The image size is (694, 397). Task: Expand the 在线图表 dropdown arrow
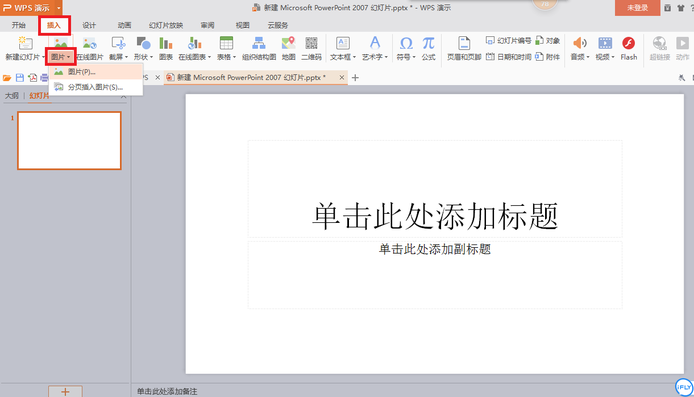209,57
